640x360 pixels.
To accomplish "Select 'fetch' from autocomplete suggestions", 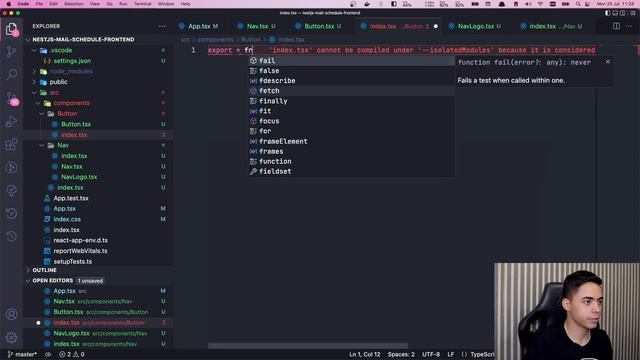I will tap(351, 91).
